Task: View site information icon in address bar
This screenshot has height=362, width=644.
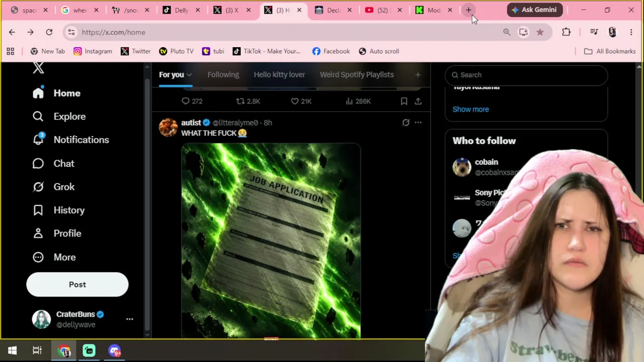Action: pyautogui.click(x=71, y=32)
